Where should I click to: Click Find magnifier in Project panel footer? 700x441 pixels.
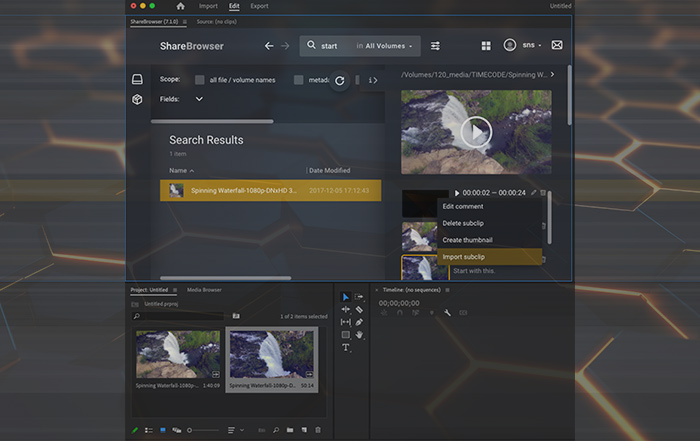pos(276,430)
